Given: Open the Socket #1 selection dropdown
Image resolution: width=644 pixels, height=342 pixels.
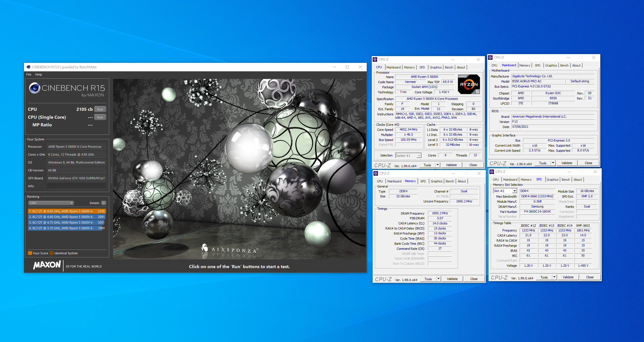Looking at the screenshot, I should point(408,156).
